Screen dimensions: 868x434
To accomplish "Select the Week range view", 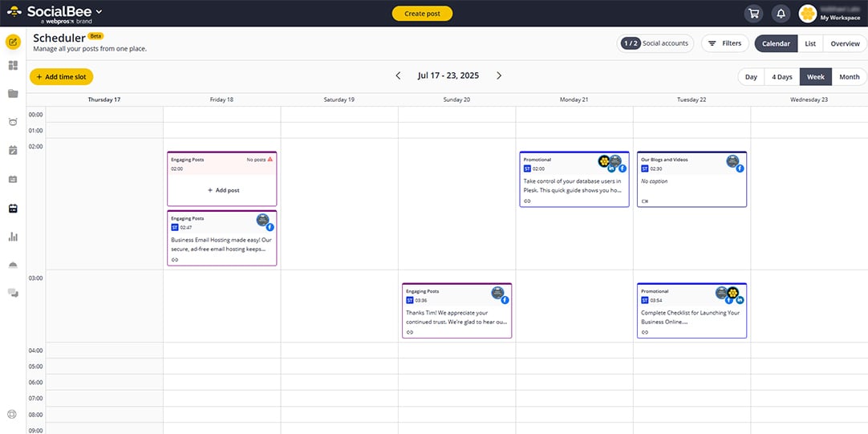I will tap(815, 77).
